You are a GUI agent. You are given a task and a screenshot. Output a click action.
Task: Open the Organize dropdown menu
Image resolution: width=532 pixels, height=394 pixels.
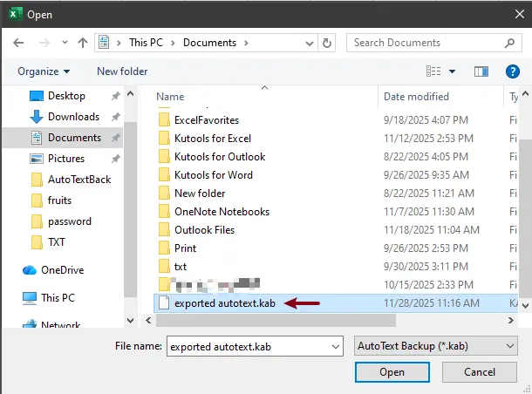click(x=43, y=71)
